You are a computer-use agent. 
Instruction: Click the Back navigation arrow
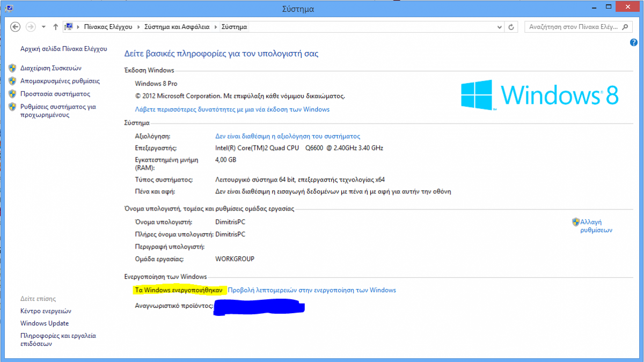coord(15,27)
